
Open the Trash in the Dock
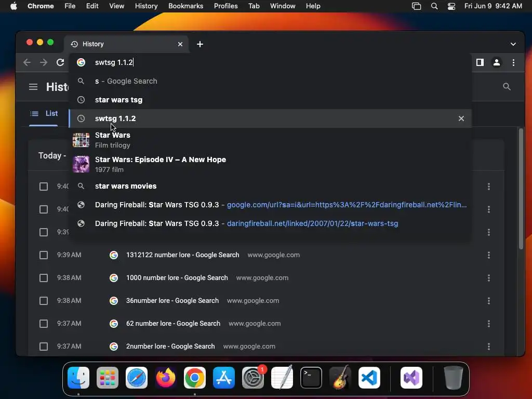point(453,378)
